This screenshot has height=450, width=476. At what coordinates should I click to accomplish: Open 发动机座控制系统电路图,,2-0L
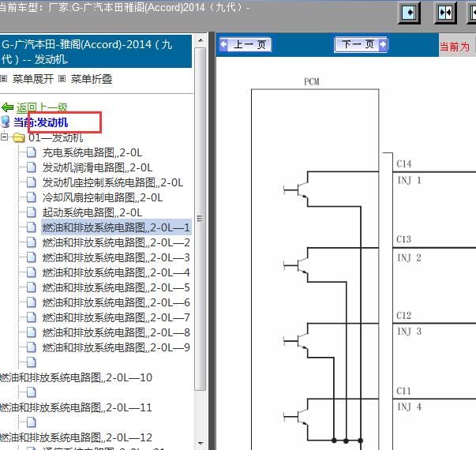pyautogui.click(x=113, y=183)
